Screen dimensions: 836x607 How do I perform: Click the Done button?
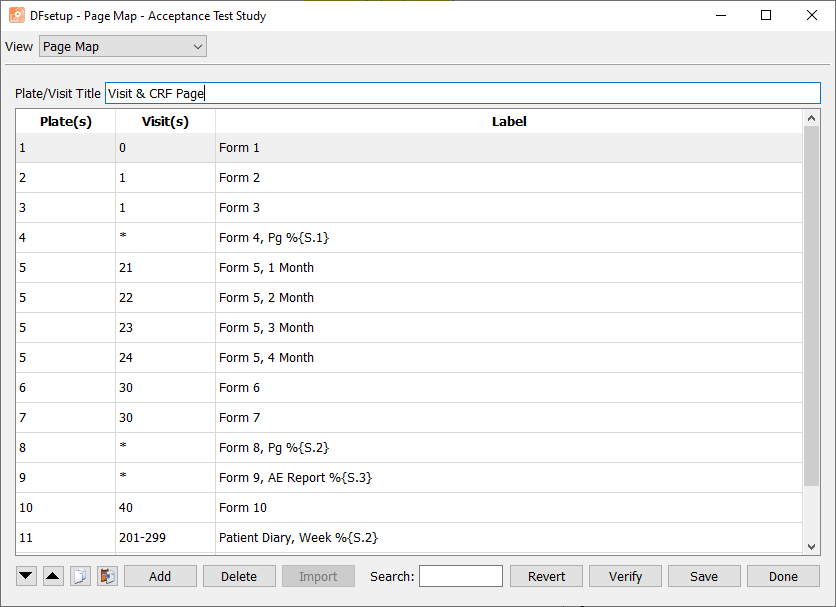(783, 576)
